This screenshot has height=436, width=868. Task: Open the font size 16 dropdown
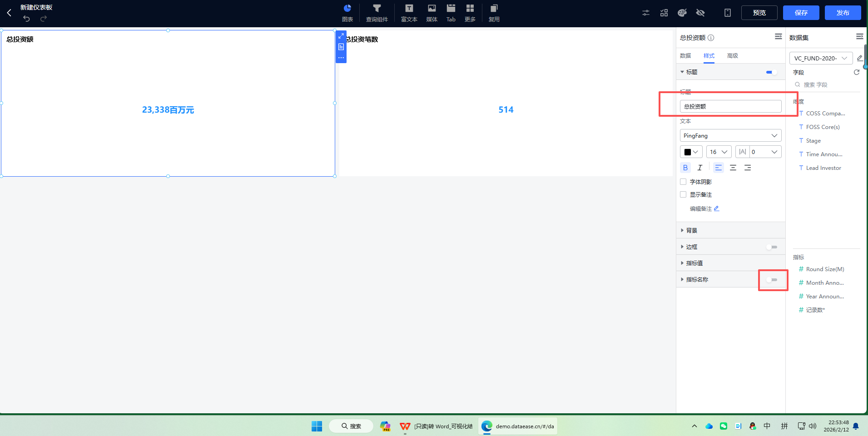tap(719, 152)
